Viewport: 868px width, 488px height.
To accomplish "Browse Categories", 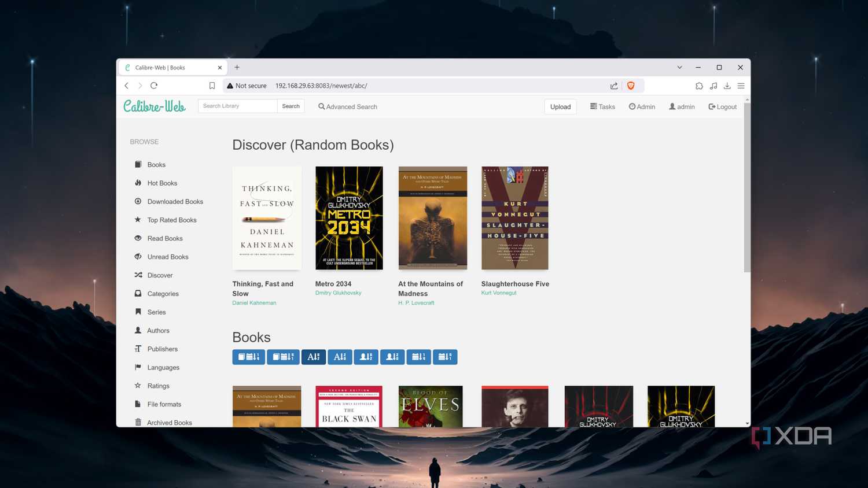I will [157, 294].
